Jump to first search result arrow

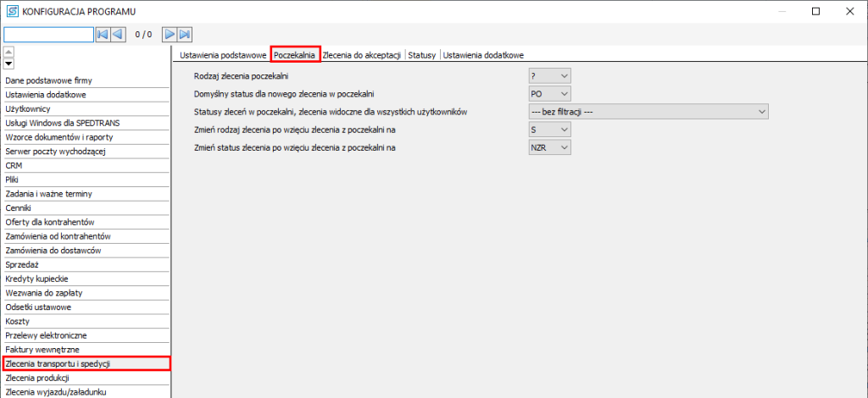click(103, 35)
